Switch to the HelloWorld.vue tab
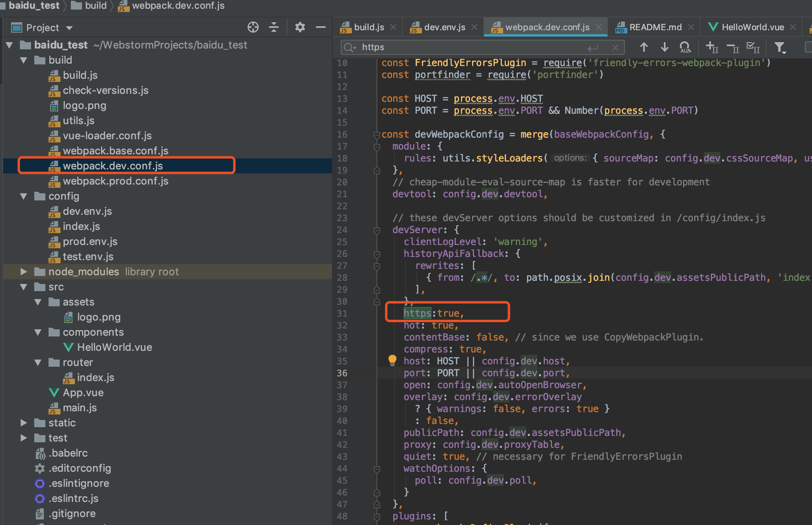Screen dimensions: 812x525 tap(752, 27)
